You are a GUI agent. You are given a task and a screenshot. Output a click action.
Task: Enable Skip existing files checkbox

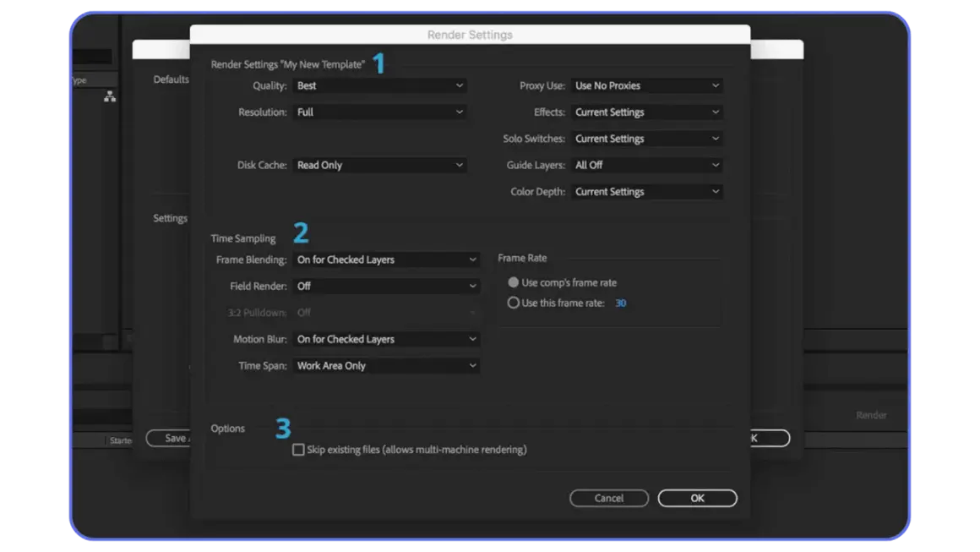[x=299, y=450]
